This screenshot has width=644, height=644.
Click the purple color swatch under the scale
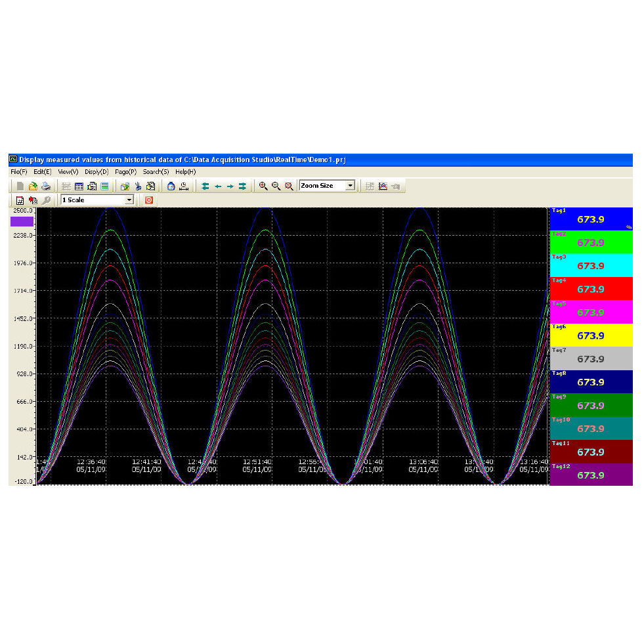tap(20, 221)
